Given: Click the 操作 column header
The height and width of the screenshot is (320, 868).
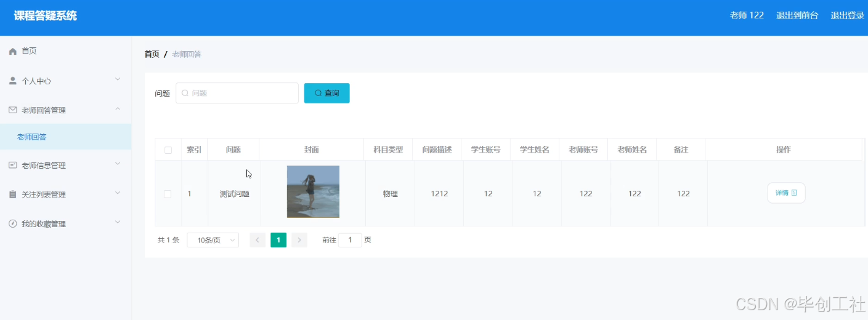Looking at the screenshot, I should pos(783,150).
